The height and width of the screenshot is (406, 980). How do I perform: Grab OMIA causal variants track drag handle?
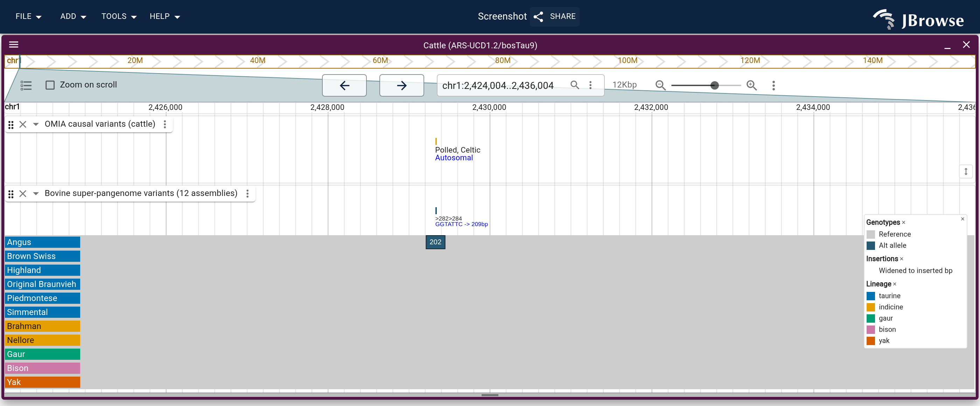tap(11, 125)
